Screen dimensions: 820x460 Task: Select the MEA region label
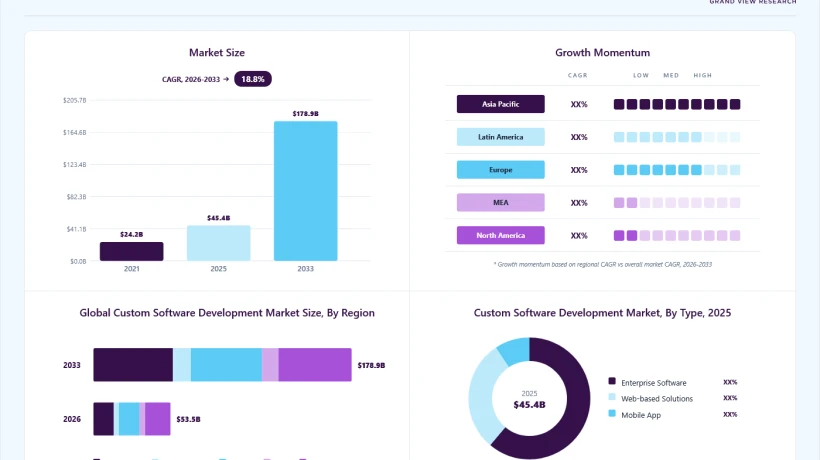(500, 203)
